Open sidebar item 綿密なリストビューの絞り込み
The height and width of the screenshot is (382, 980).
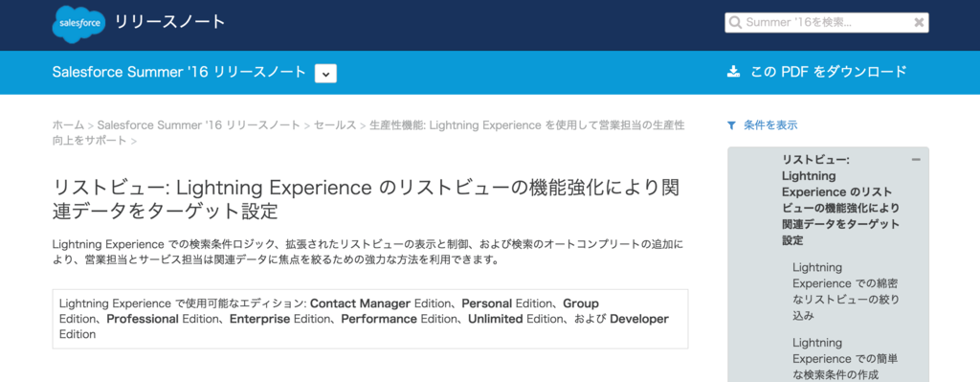(x=846, y=291)
